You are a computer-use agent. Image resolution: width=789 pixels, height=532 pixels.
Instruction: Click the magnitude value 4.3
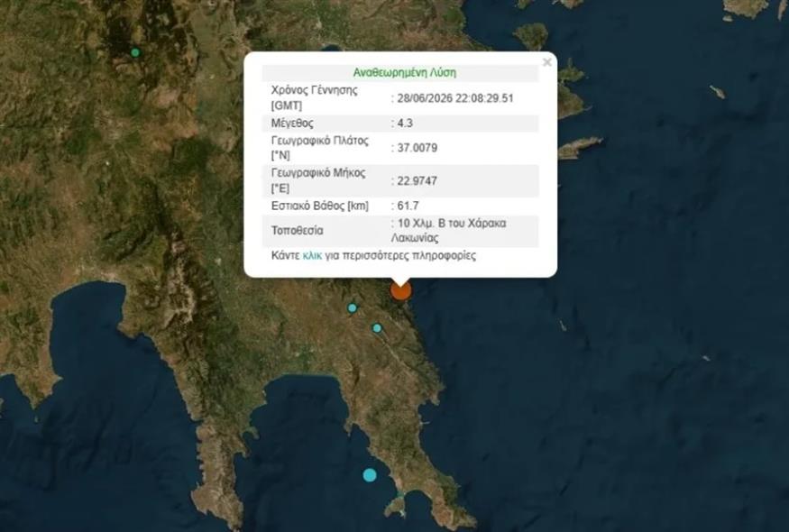(405, 123)
